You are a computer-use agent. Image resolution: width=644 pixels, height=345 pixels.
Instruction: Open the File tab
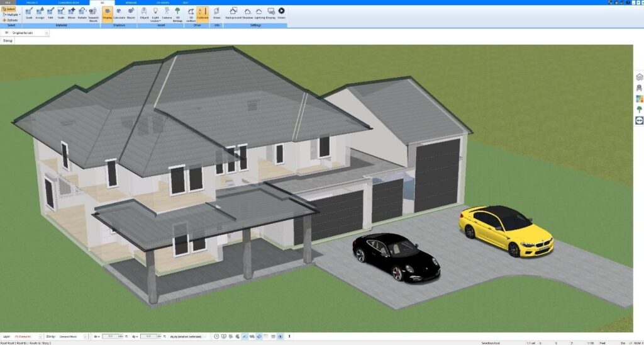[x=8, y=3]
